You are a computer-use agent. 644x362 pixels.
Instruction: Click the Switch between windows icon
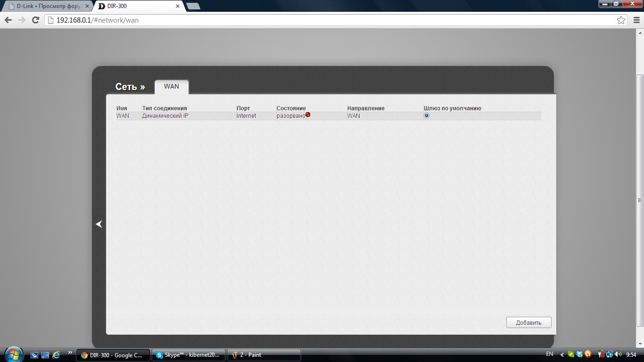click(34, 355)
